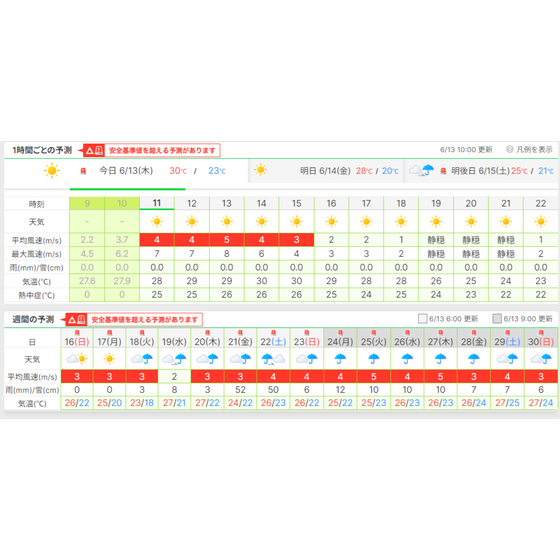Click the 6/13 10:00 更新 timestamp
The height and width of the screenshot is (560, 560).
point(466,149)
